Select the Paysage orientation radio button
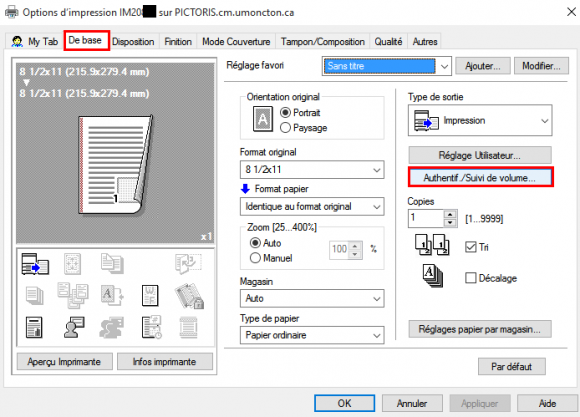 (x=285, y=128)
